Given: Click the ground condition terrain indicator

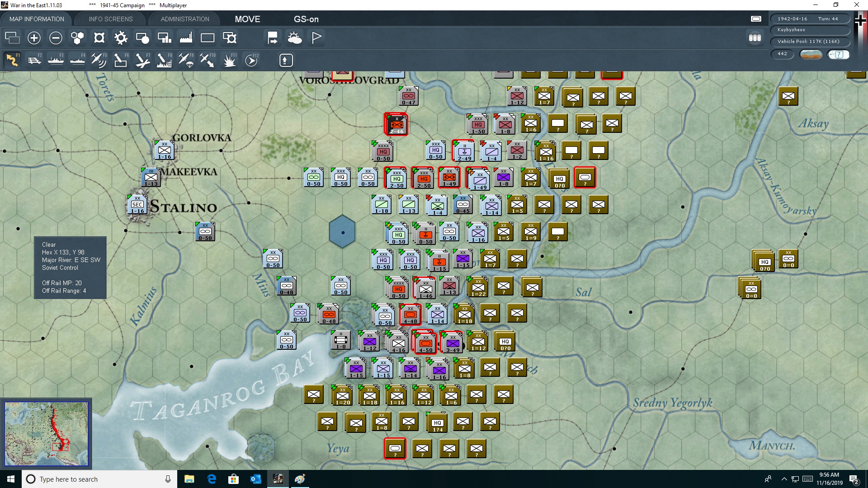Looking at the screenshot, I should tap(811, 55).
